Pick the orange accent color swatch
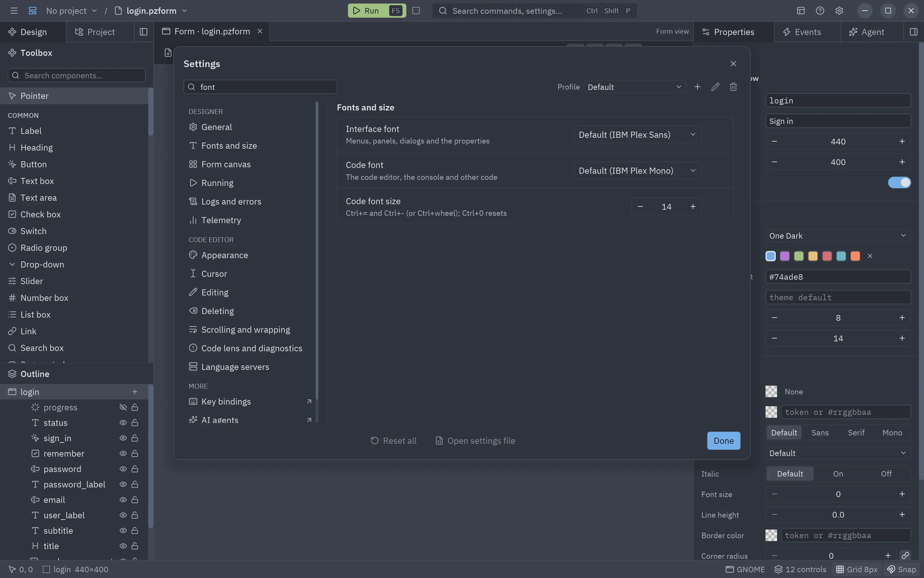Viewport: 924px width, 578px height. [x=855, y=256]
